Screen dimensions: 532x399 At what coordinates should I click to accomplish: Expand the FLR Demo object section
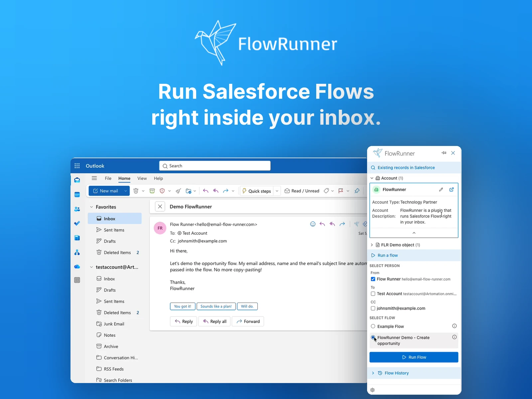(372, 245)
